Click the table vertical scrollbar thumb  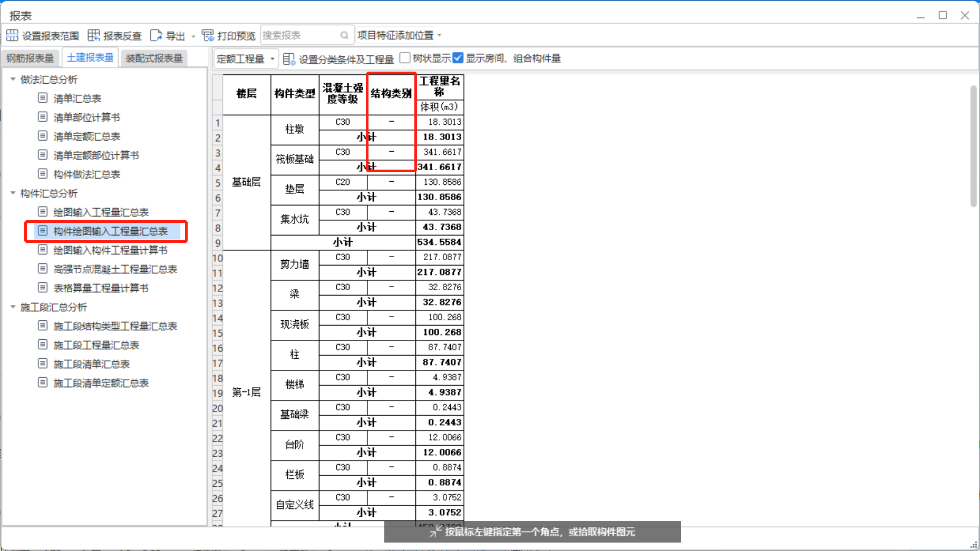tap(973, 146)
